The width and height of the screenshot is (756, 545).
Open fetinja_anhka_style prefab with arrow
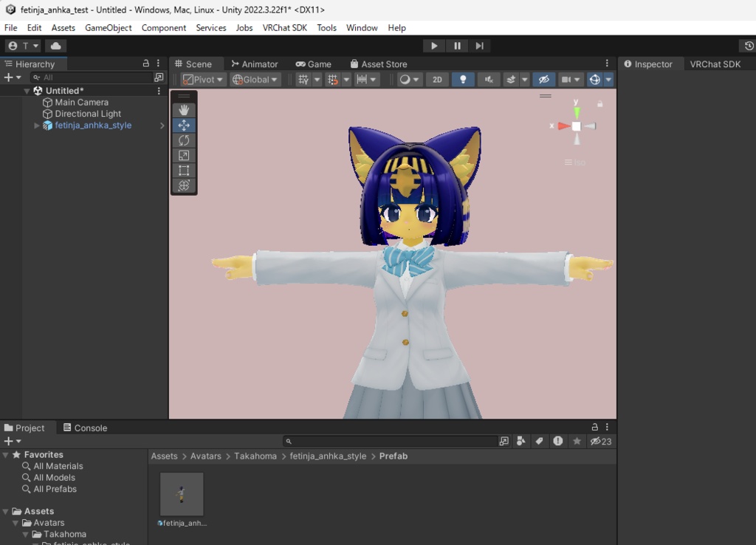click(162, 126)
